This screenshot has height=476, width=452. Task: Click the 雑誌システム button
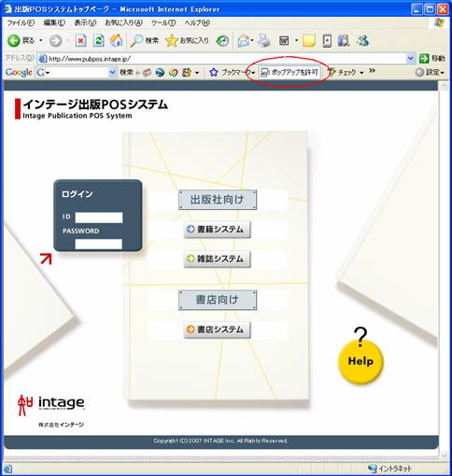click(217, 259)
